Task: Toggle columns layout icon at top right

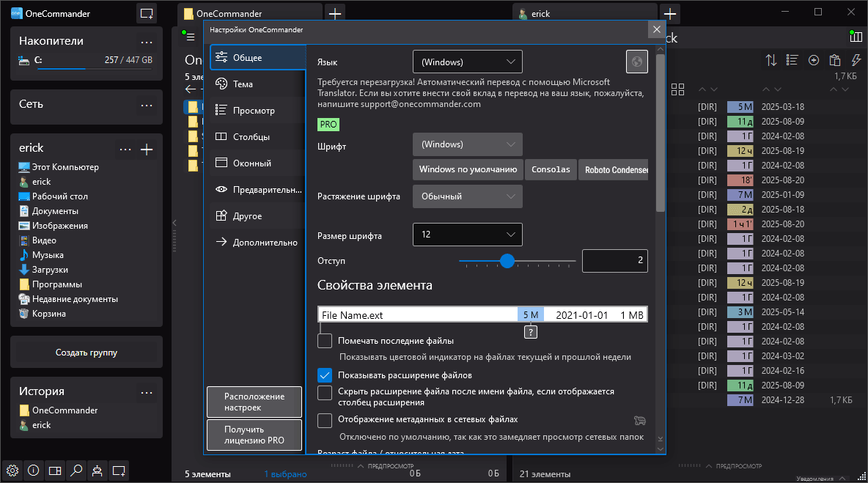Action: [856, 37]
